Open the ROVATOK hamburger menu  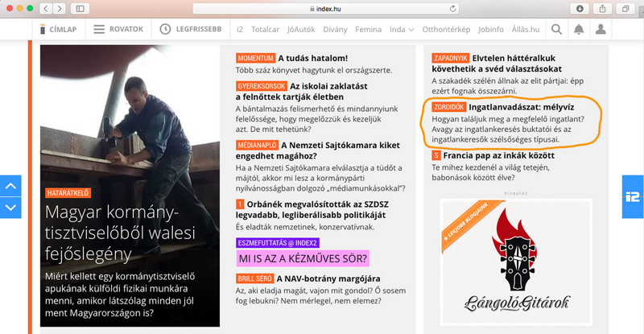118,29
